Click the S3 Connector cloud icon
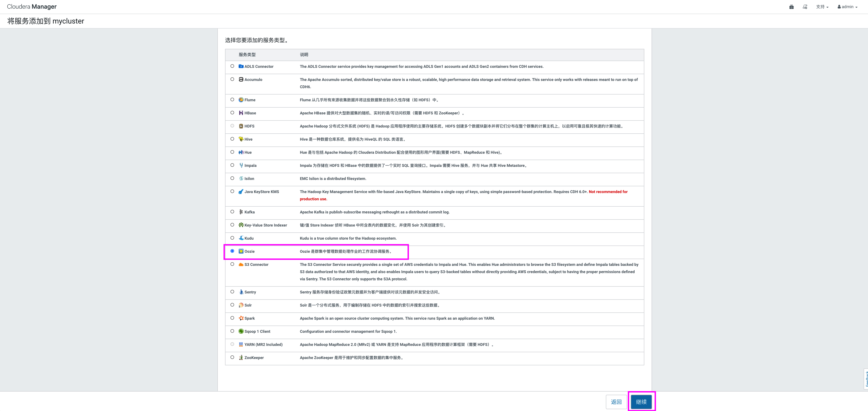 [241, 265]
